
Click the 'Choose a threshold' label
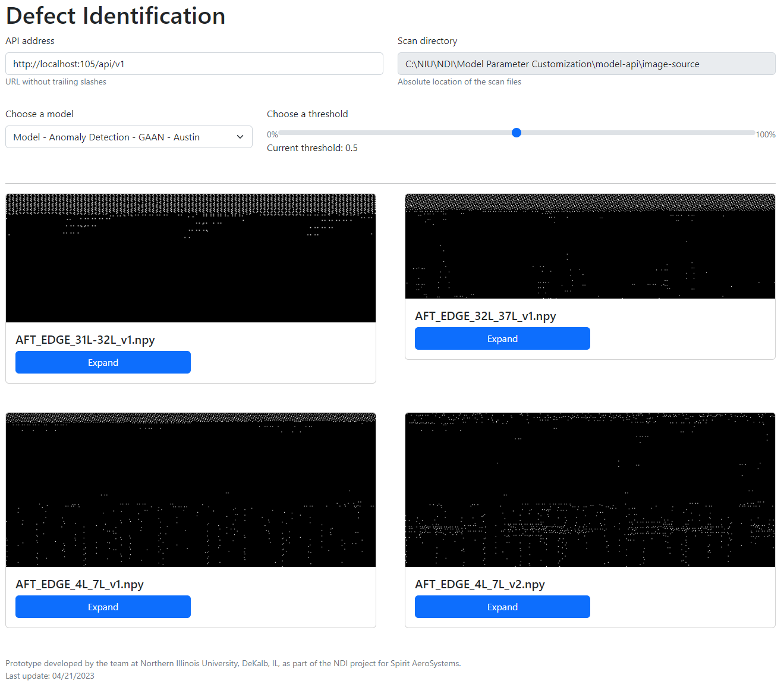click(307, 114)
